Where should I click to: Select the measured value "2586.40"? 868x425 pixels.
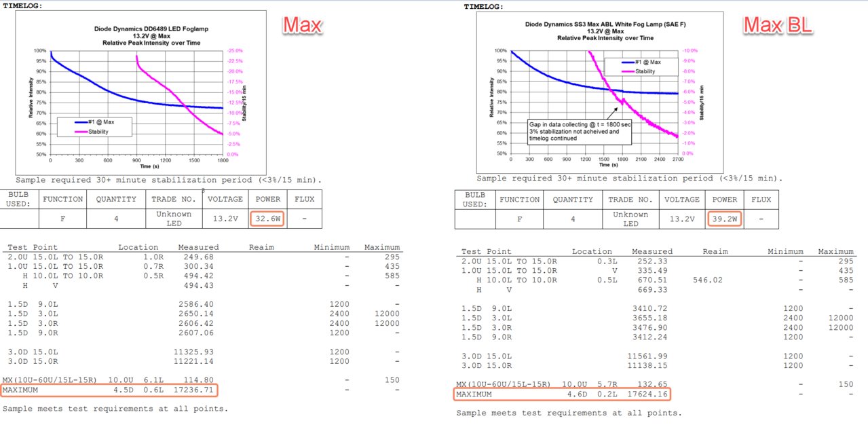(196, 304)
